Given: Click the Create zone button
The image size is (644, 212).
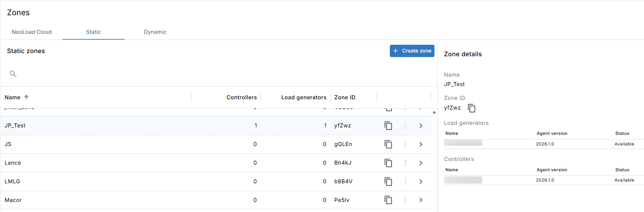Looking at the screenshot, I should click(x=412, y=51).
